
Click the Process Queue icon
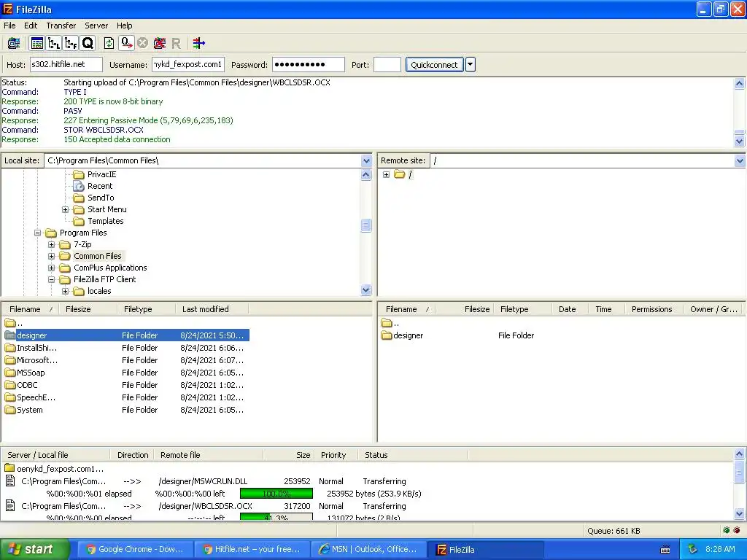[x=126, y=43]
